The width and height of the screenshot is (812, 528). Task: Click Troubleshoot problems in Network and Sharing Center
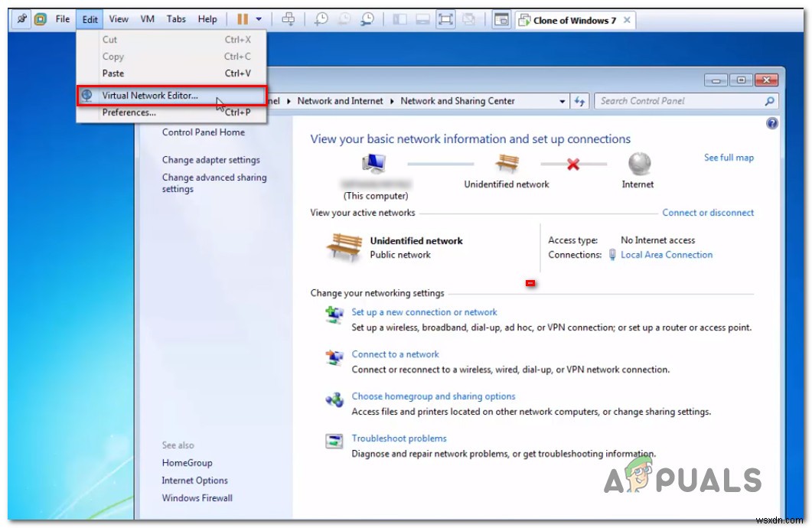(x=399, y=438)
